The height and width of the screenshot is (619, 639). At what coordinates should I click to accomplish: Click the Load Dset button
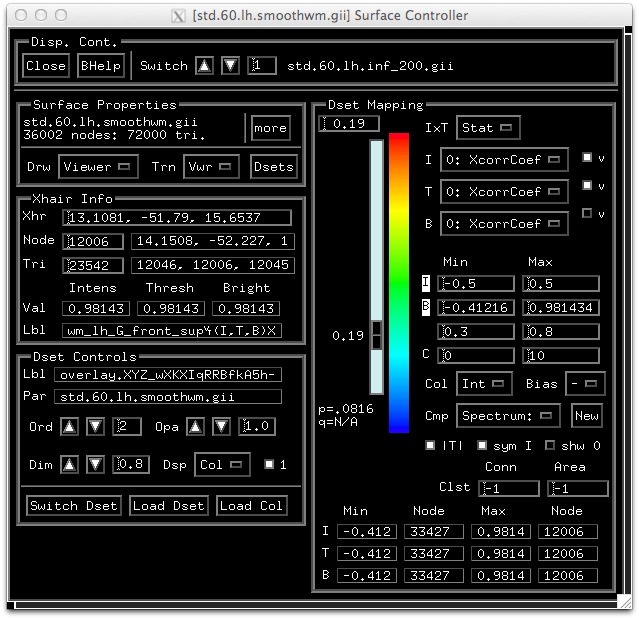tap(169, 506)
